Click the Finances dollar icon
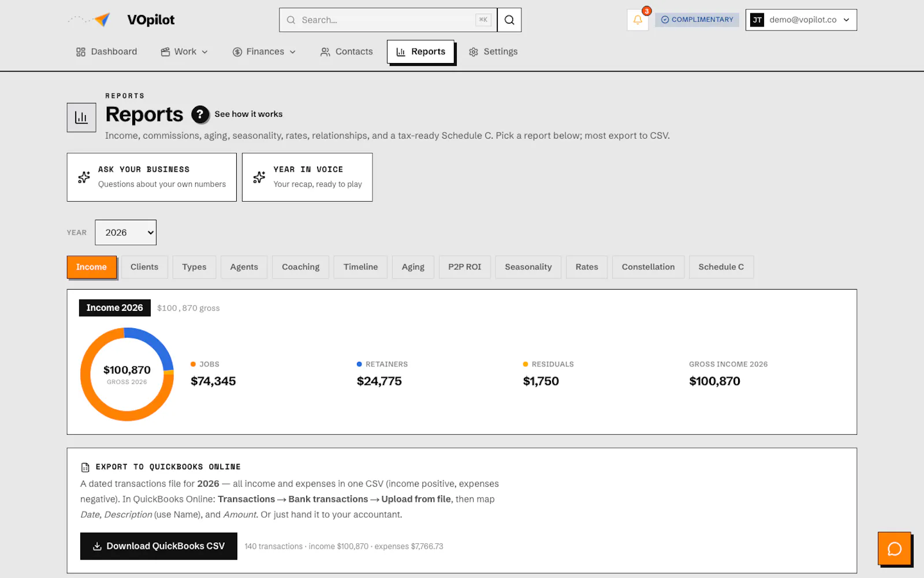 coord(237,52)
